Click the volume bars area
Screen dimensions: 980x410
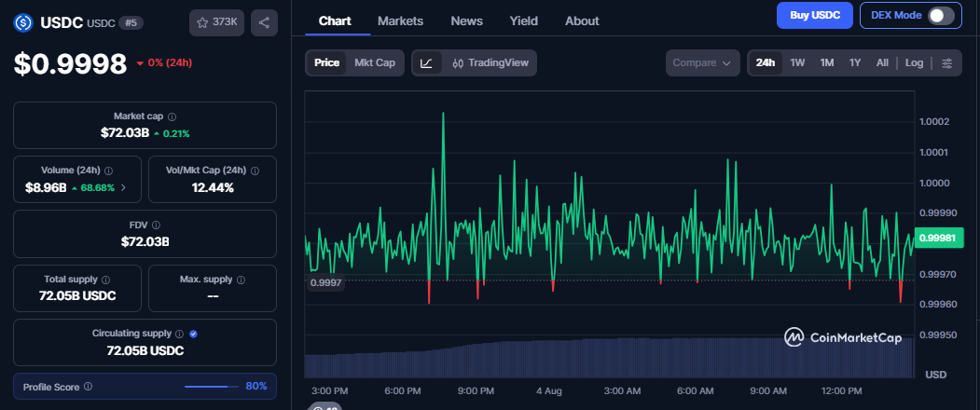tap(609, 358)
